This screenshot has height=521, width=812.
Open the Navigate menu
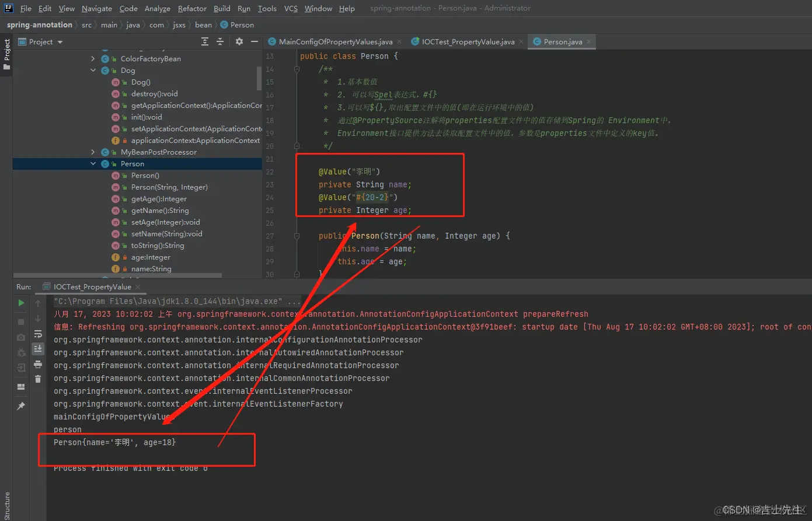click(97, 8)
